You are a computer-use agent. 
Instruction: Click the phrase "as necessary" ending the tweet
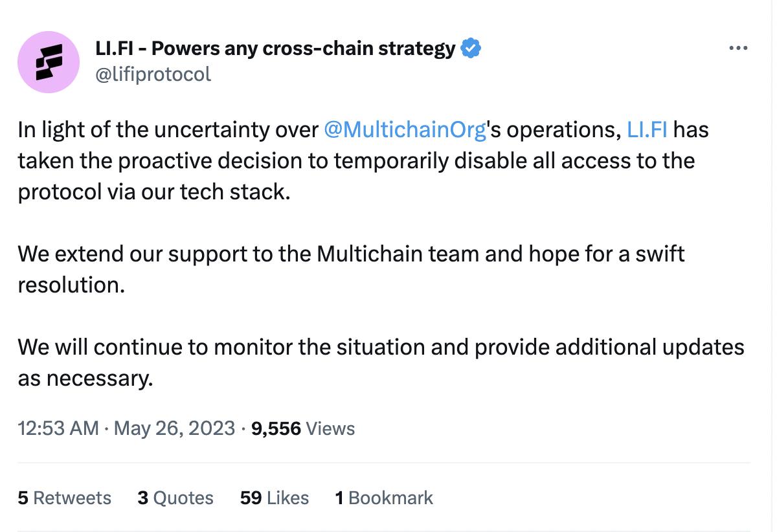click(x=85, y=378)
